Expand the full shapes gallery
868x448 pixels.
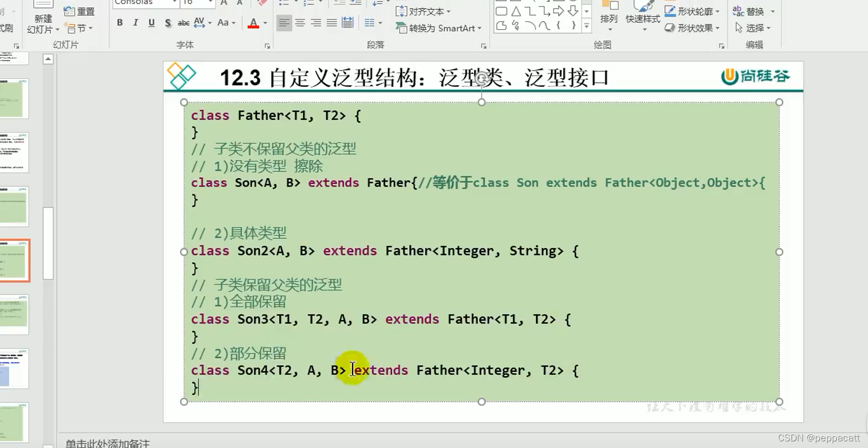click(x=587, y=26)
